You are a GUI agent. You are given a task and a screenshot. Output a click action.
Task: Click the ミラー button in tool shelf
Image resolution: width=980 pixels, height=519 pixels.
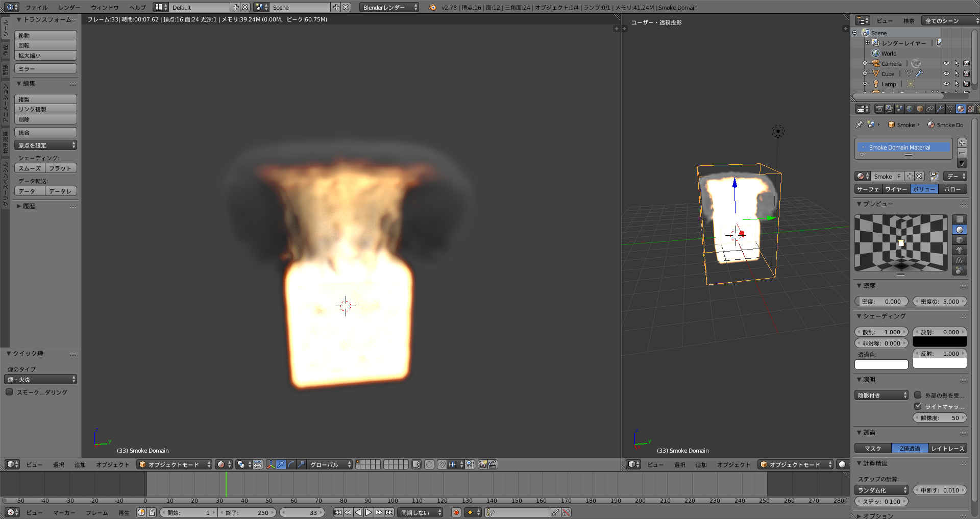coord(46,69)
